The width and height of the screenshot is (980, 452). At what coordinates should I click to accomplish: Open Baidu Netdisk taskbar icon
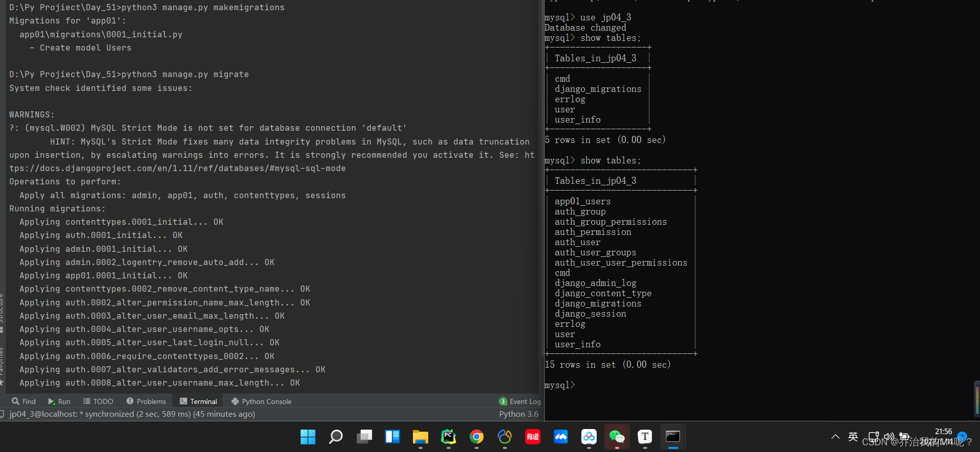click(589, 437)
